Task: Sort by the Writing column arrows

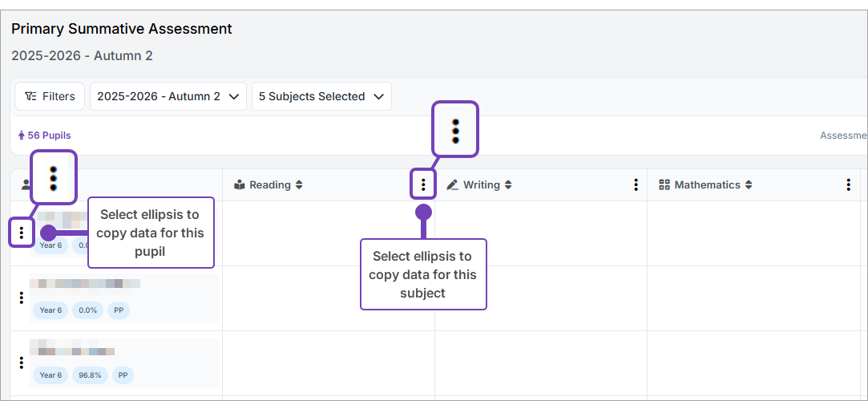Action: coord(508,185)
